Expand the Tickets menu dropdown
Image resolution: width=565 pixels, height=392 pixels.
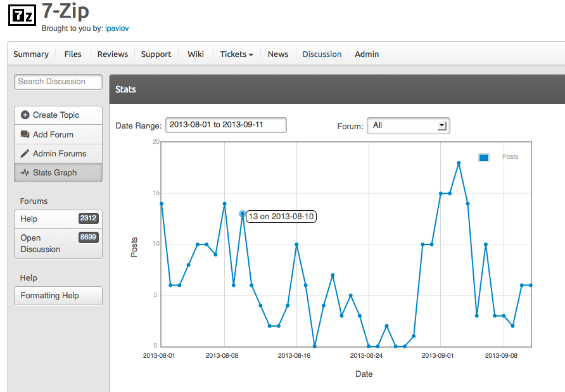(236, 54)
